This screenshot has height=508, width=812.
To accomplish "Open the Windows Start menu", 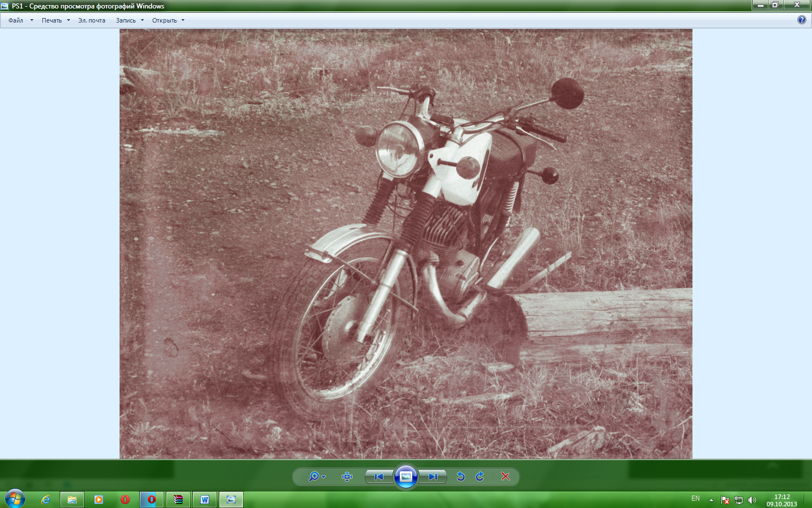I will [x=15, y=500].
